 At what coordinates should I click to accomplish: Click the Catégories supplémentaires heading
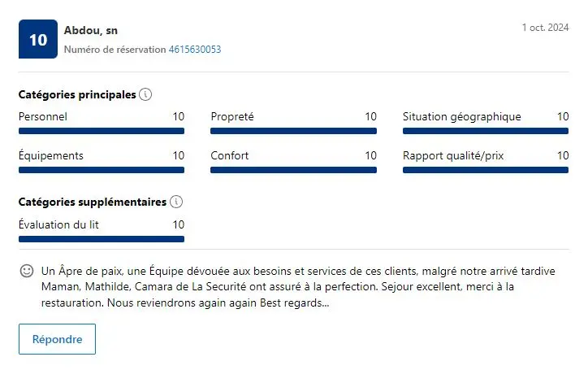(x=93, y=202)
